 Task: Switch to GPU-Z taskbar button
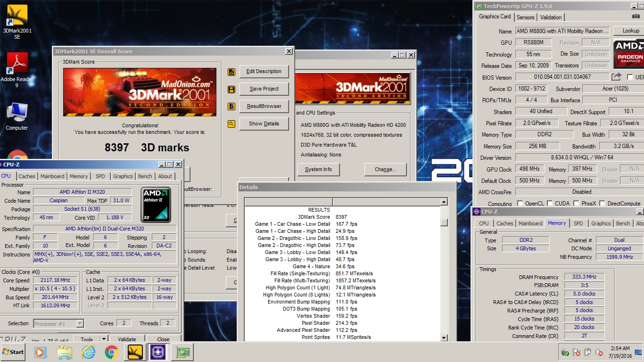[182, 352]
